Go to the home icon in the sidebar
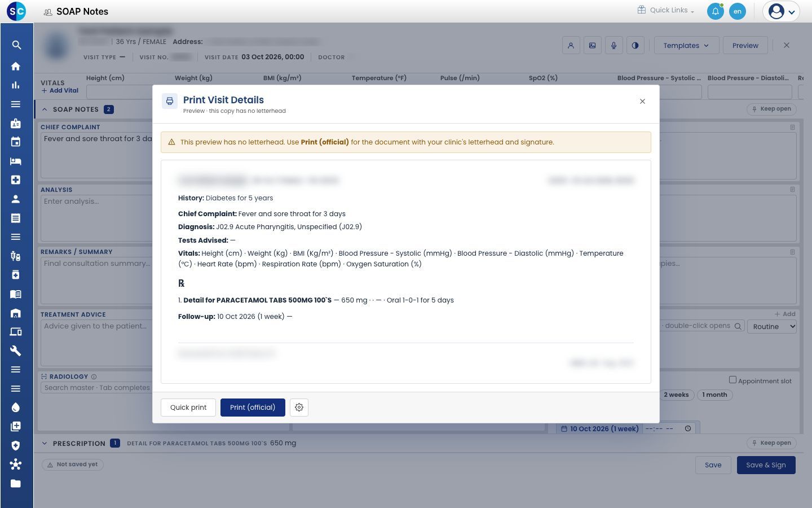812x508 pixels. point(16,66)
